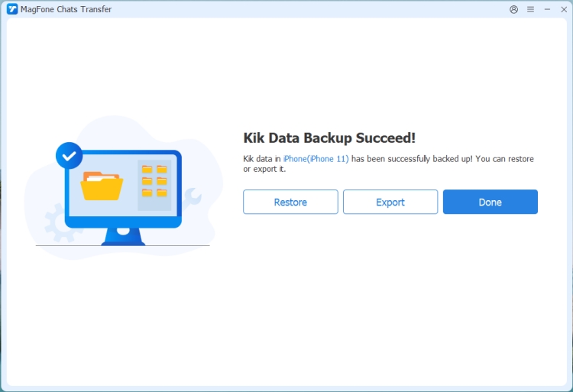Click the blue checkmark badge on illustration
Screen dimensions: 573x392
(69, 156)
